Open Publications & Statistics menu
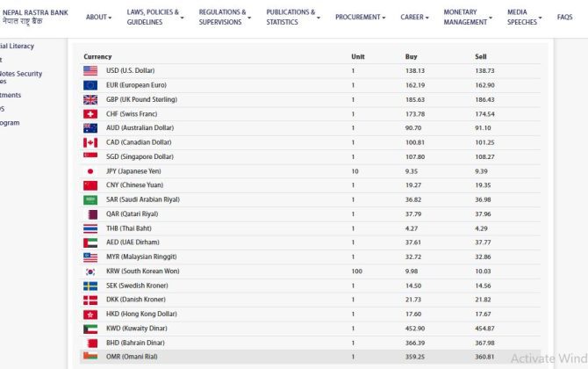 coord(293,18)
